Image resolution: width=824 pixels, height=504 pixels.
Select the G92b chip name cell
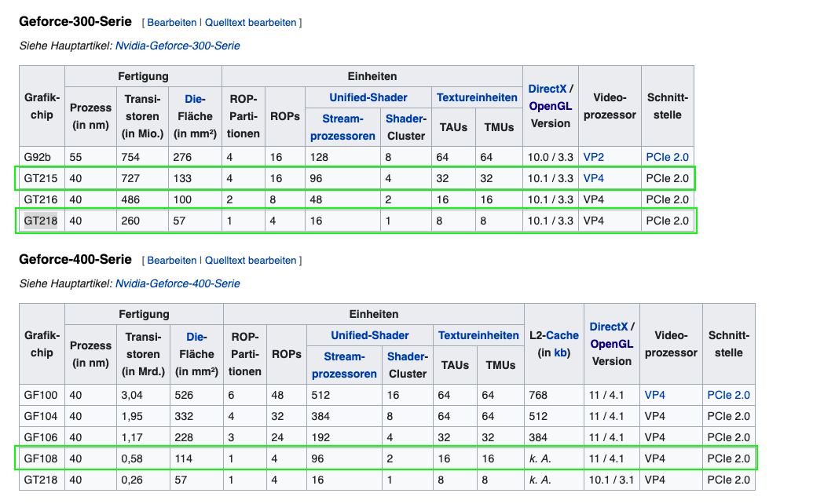click(x=42, y=157)
